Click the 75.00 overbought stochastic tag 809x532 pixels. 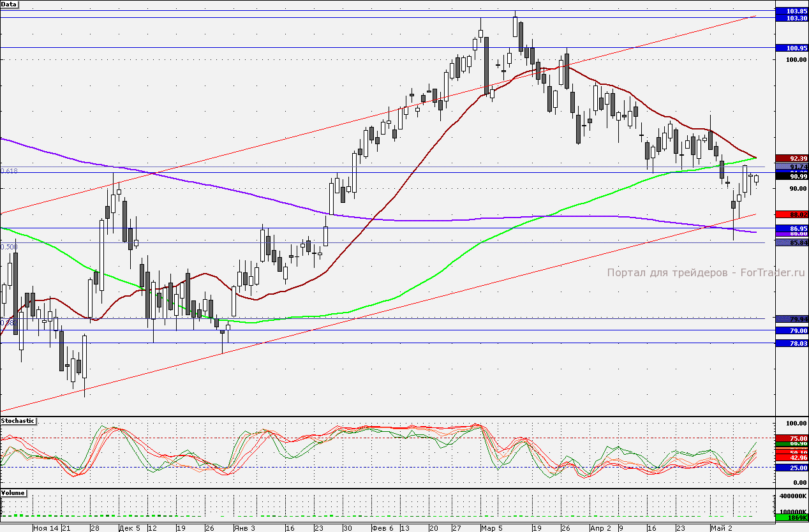(x=792, y=438)
